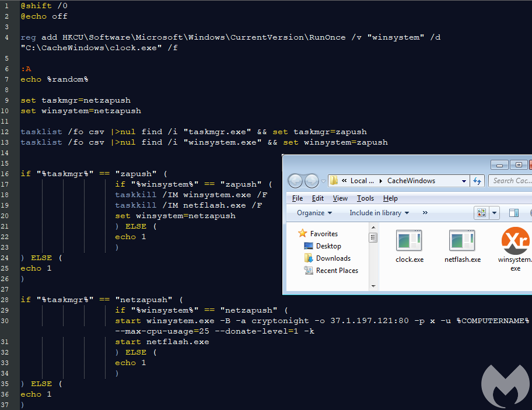Click the folder icon in address bar
This screenshot has height=410, width=532.
point(334,180)
